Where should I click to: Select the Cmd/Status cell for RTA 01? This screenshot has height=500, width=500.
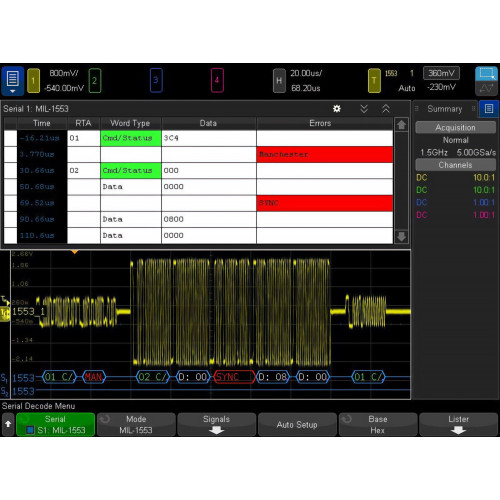(x=131, y=138)
